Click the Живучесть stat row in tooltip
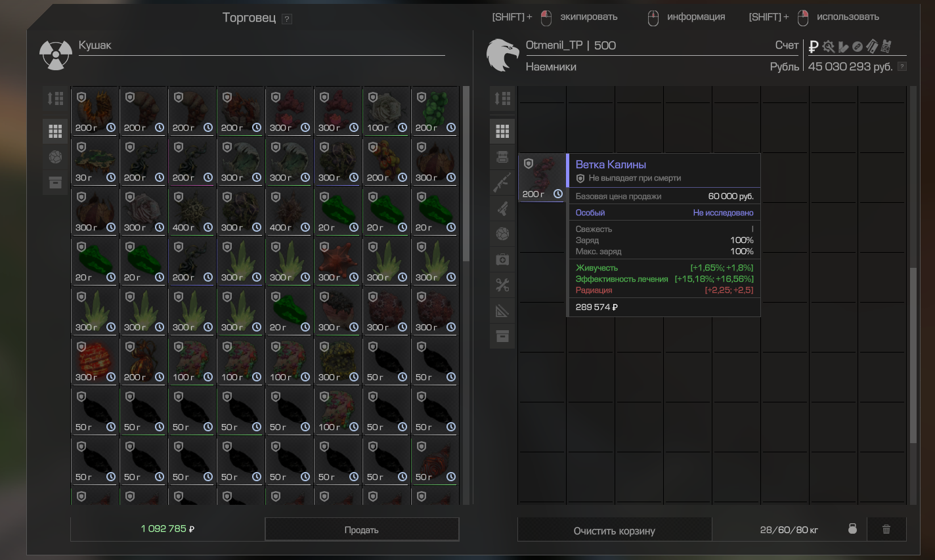Screen dimensions: 935x560 point(664,268)
